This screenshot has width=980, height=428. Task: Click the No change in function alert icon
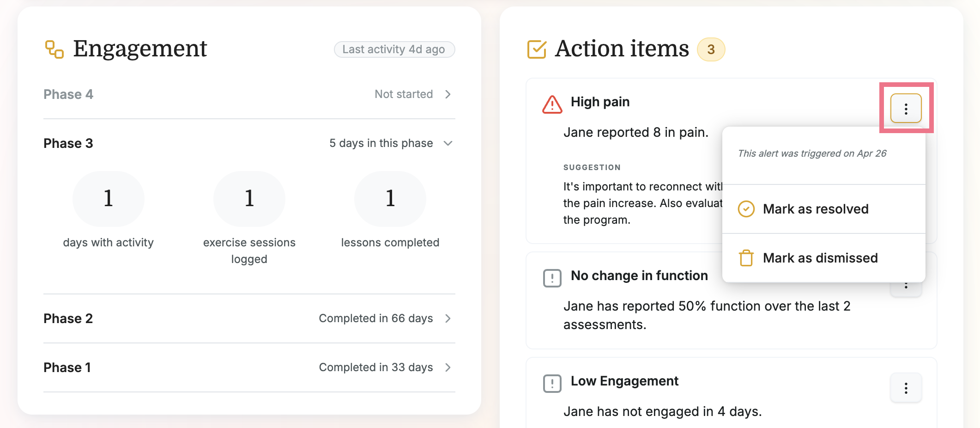click(x=552, y=278)
